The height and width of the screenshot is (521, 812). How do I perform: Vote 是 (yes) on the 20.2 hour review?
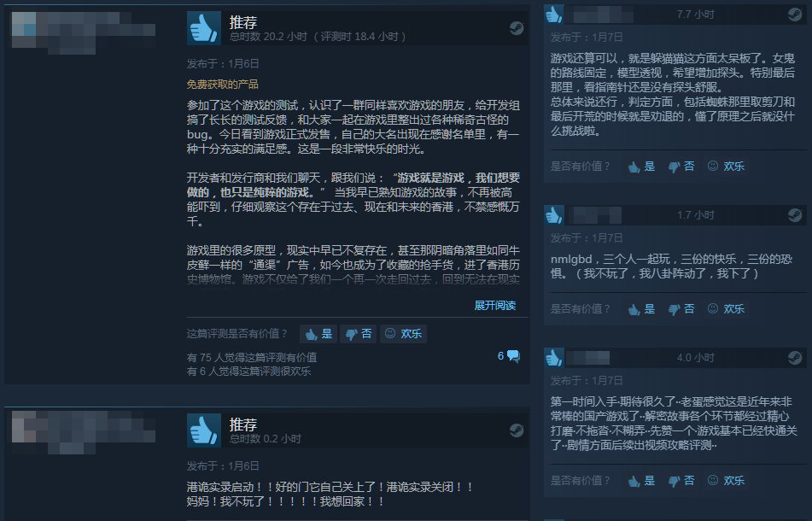click(x=318, y=334)
